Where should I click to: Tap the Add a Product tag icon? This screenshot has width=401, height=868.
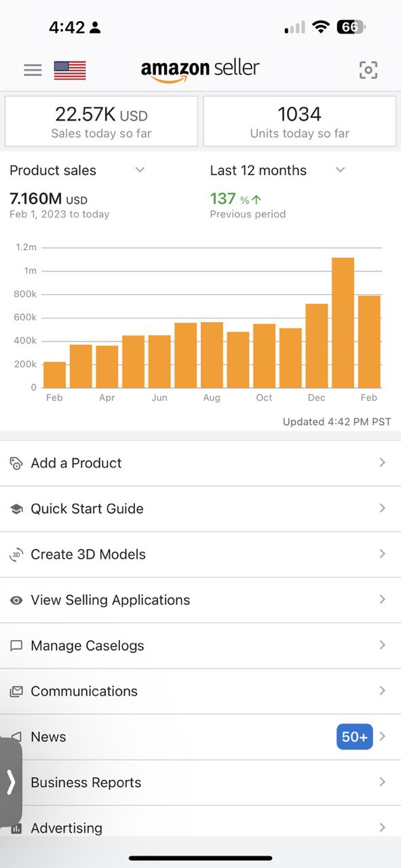pos(16,463)
